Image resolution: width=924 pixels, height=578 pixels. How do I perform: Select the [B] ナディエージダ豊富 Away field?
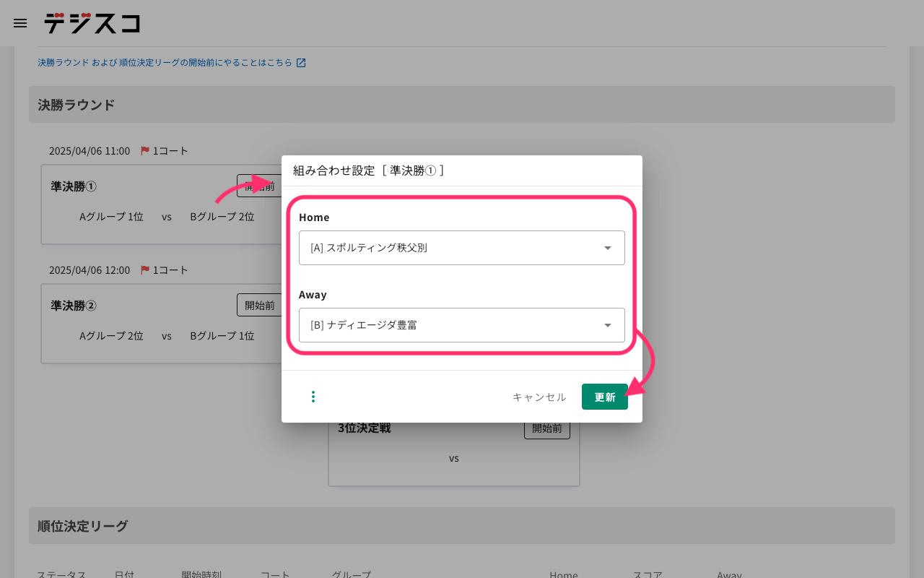click(x=448, y=325)
